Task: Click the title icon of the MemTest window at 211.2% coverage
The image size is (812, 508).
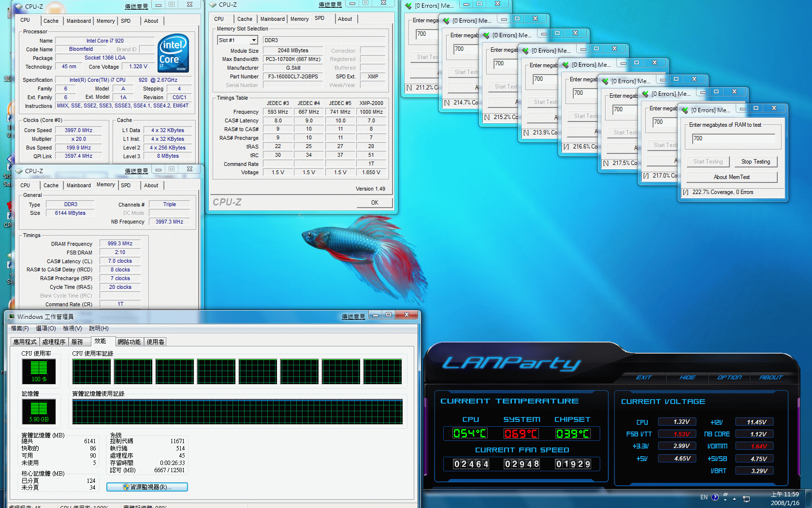Action: pos(408,6)
